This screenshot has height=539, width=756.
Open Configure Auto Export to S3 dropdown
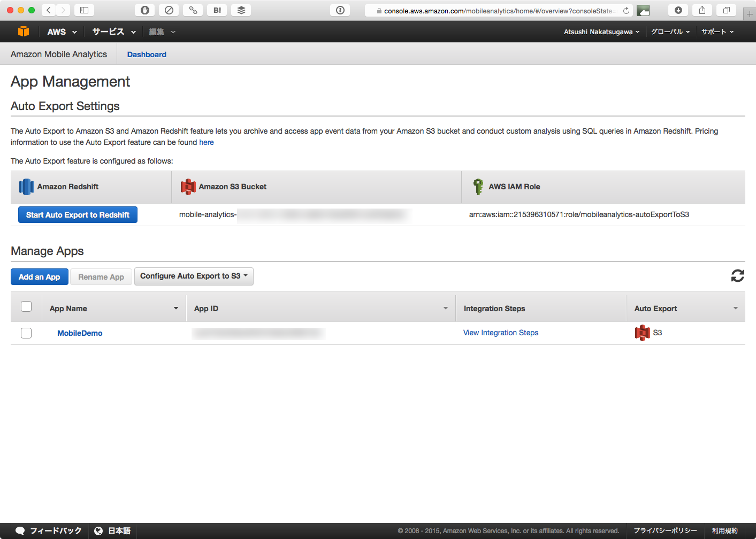pyautogui.click(x=194, y=276)
